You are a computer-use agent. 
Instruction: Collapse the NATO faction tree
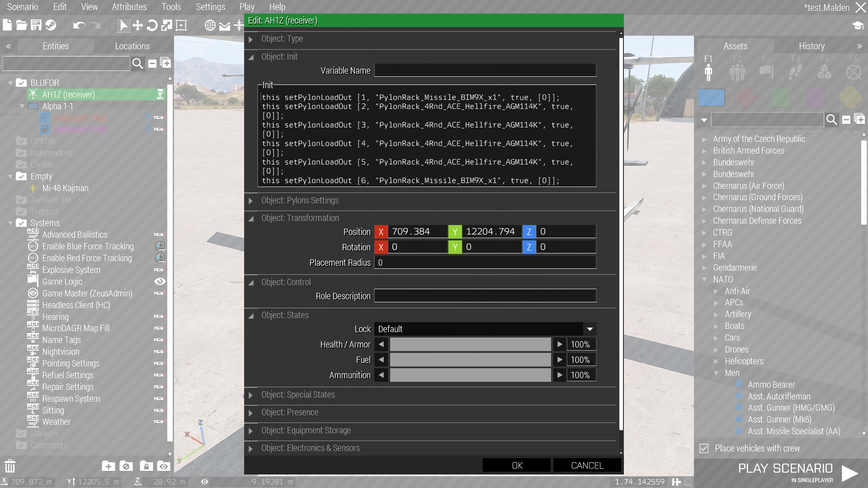tap(704, 279)
